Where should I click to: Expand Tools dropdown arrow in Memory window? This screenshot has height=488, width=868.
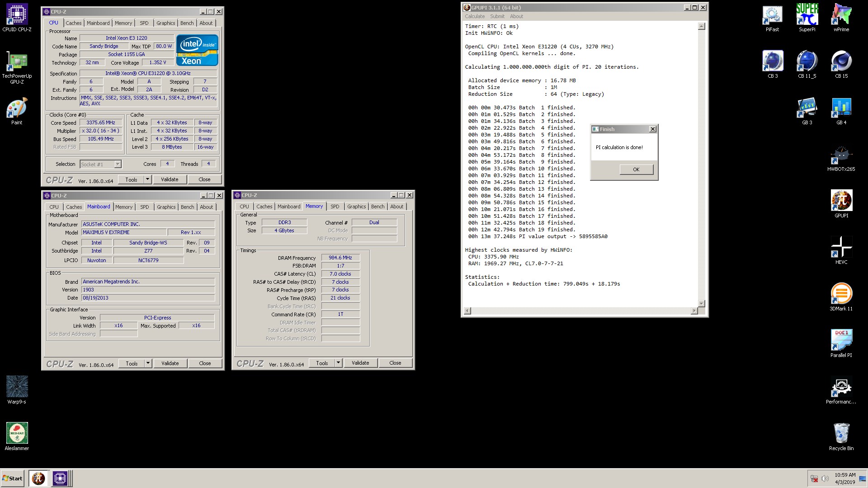[x=338, y=363]
